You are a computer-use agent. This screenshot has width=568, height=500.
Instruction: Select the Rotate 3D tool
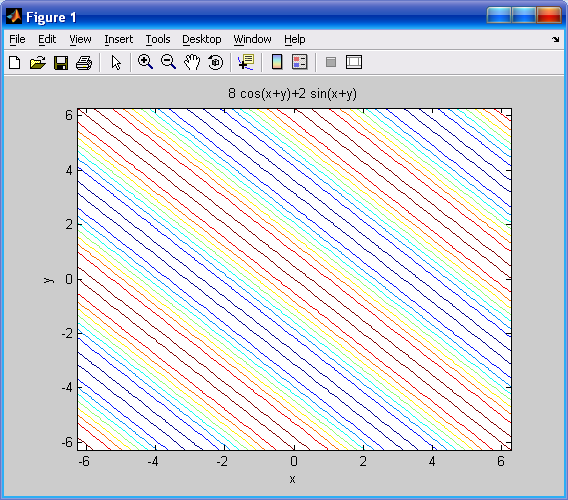point(216,62)
